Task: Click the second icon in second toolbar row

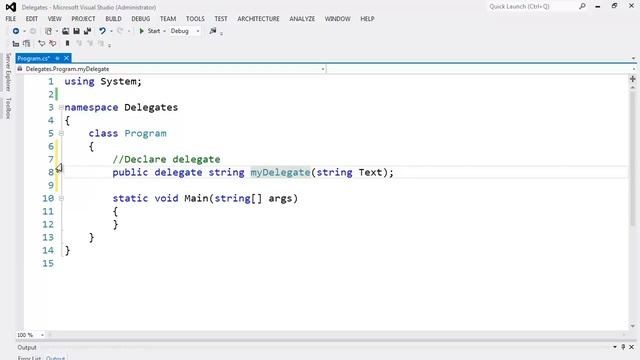Action: click(x=27, y=44)
